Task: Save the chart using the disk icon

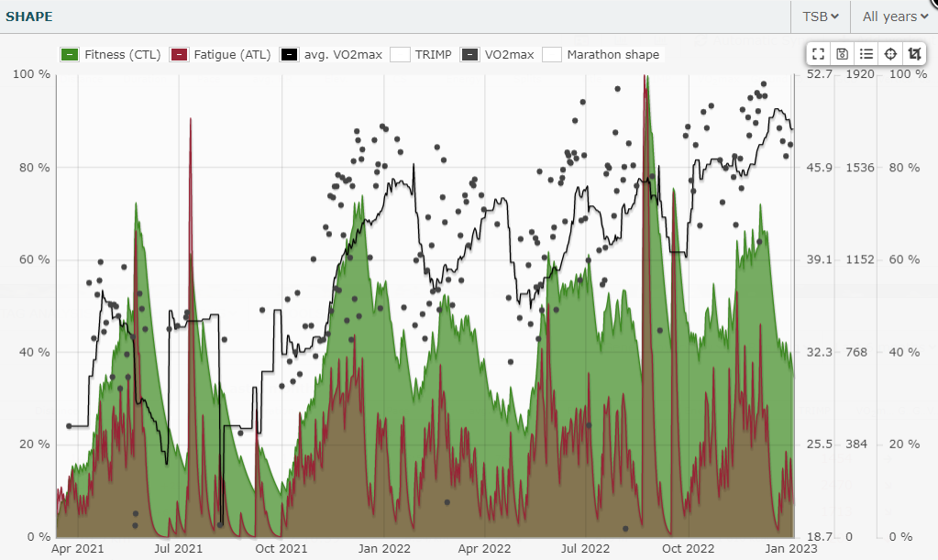Action: coord(843,54)
